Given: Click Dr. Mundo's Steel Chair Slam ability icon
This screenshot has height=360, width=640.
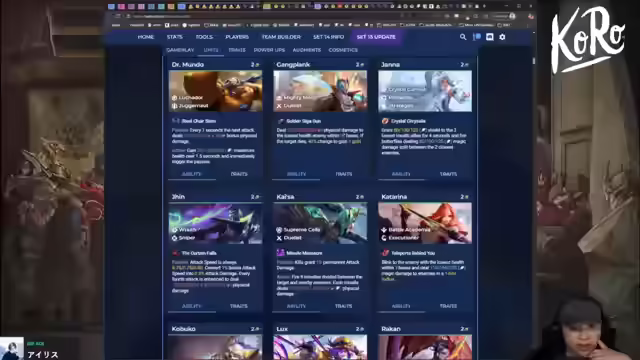Looking at the screenshot, I should (x=176, y=121).
